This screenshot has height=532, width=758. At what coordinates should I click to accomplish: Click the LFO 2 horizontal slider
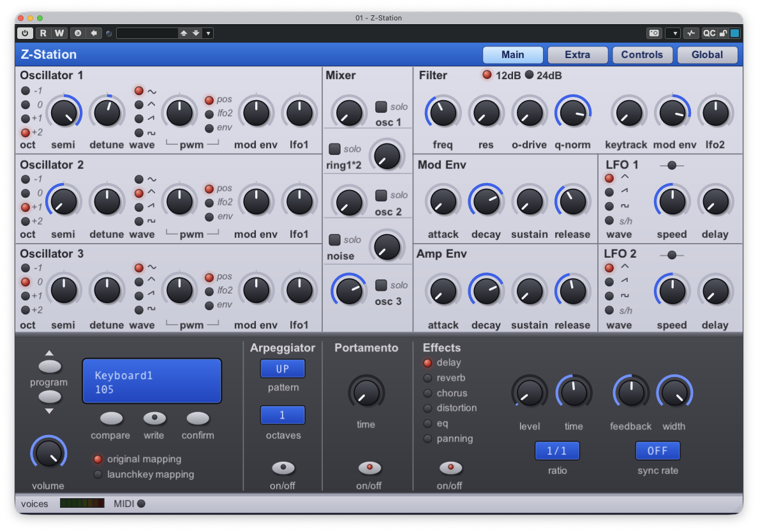[x=671, y=255]
